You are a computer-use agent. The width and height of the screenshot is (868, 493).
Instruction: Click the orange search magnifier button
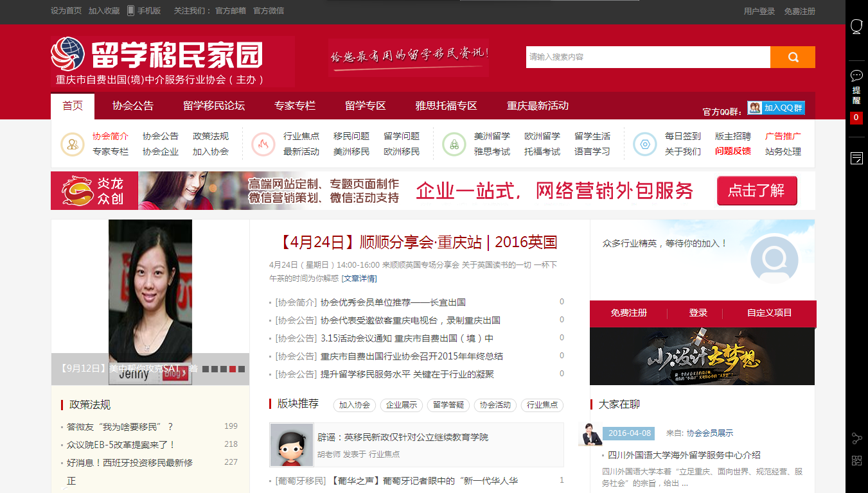pos(793,57)
